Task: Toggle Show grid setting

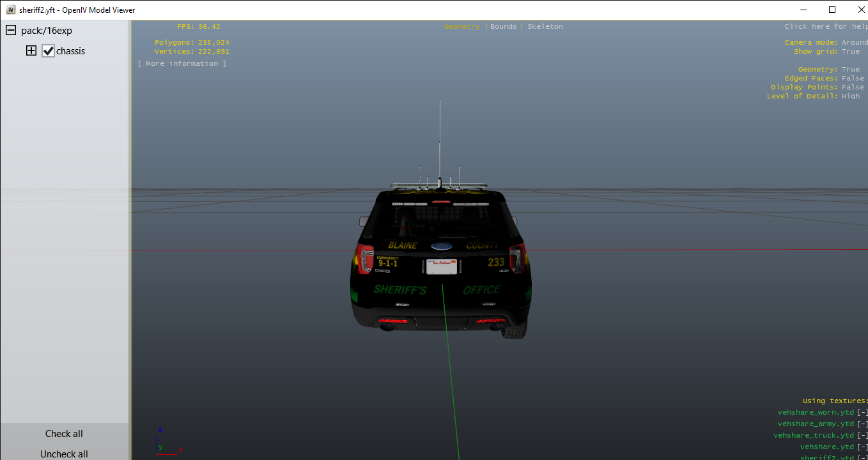Action: pyautogui.click(x=850, y=52)
